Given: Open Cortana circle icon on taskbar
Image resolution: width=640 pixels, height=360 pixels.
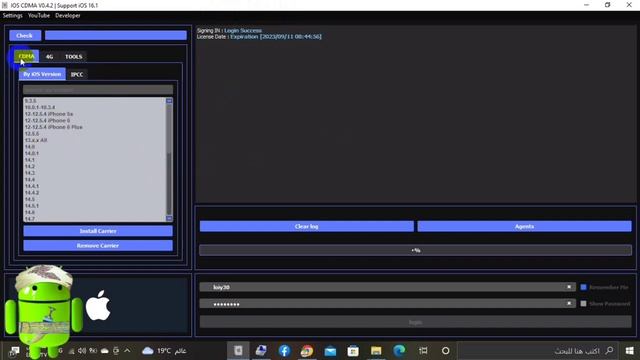Looking at the screenshot, I should pyautogui.click(x=446, y=351).
